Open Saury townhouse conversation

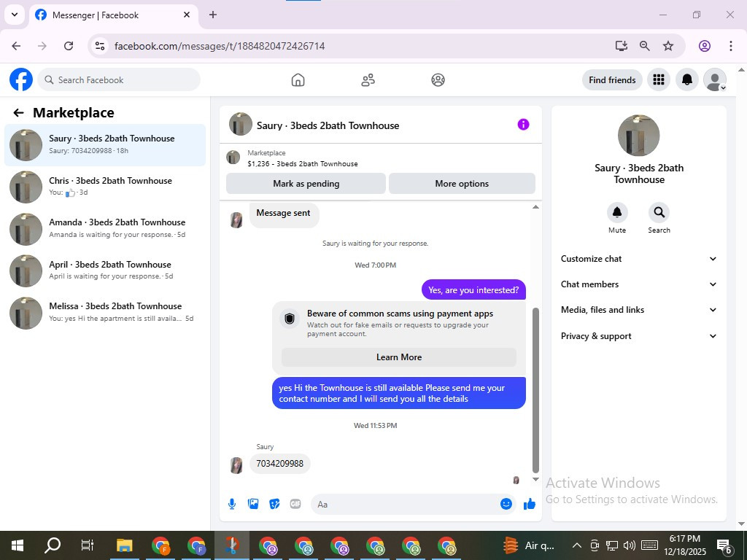(x=105, y=145)
